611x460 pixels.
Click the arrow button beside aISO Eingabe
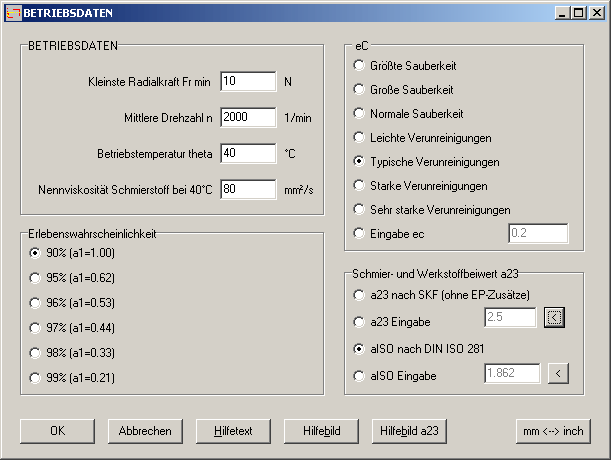coord(555,374)
